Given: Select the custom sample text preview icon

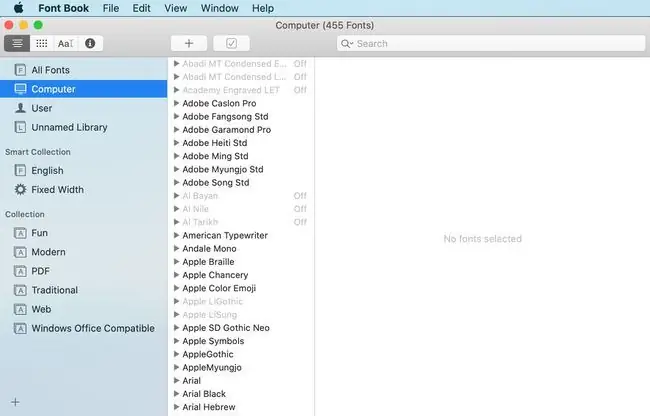Looking at the screenshot, I should 65,44.
